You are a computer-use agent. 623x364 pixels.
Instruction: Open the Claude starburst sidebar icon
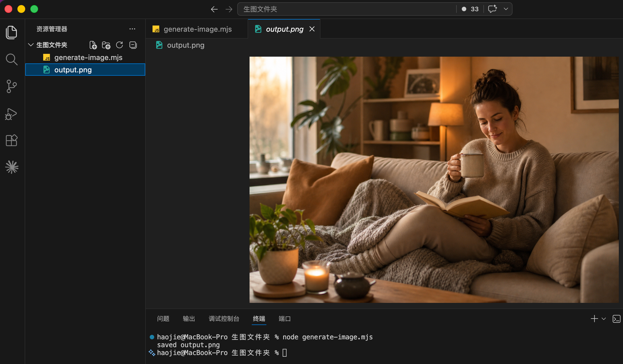pos(12,167)
